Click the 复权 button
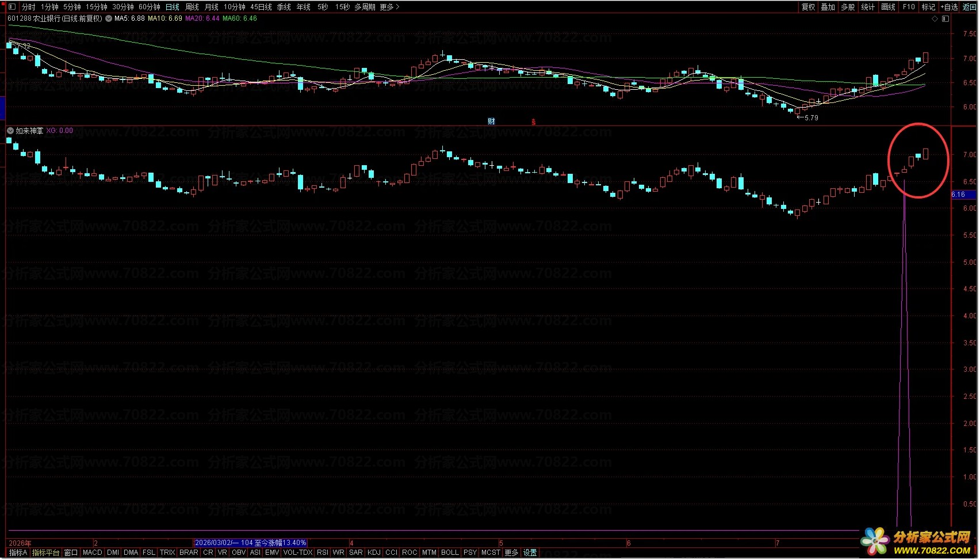This screenshot has width=980, height=560. point(808,7)
